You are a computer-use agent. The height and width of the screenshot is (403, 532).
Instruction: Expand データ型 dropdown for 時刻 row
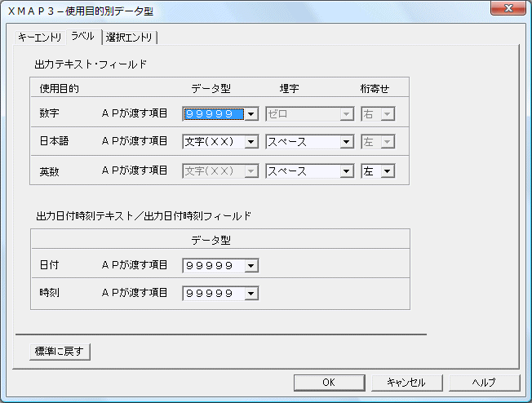coord(251,293)
